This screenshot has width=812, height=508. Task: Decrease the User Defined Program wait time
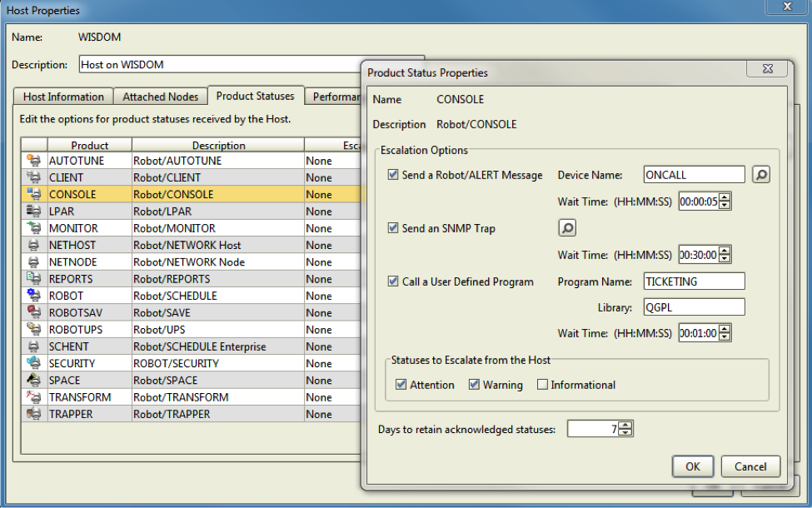[725, 336]
